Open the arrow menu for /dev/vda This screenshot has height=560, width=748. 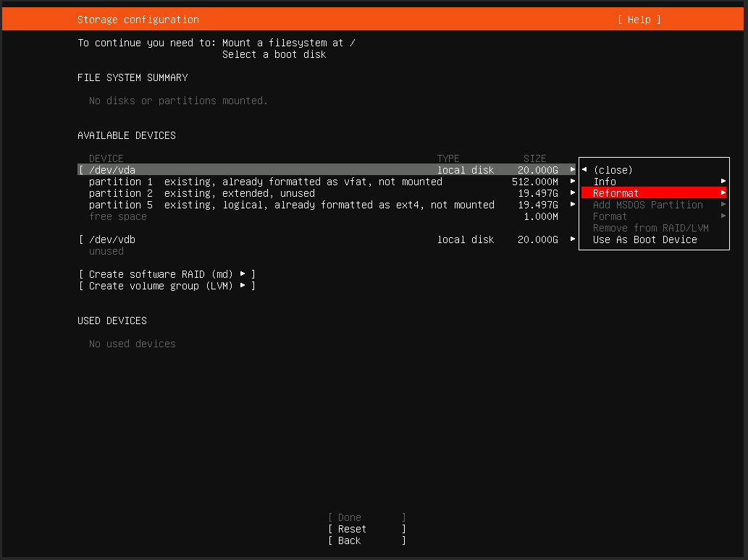tap(573, 170)
